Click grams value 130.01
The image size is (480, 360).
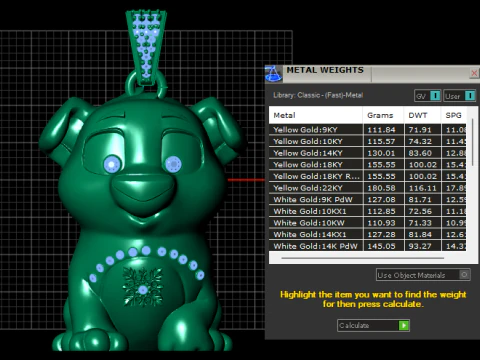(x=381, y=153)
